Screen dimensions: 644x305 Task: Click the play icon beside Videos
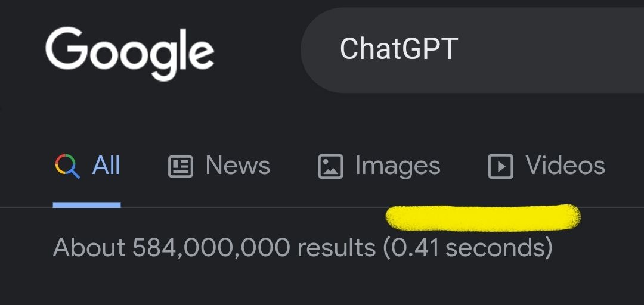[500, 166]
